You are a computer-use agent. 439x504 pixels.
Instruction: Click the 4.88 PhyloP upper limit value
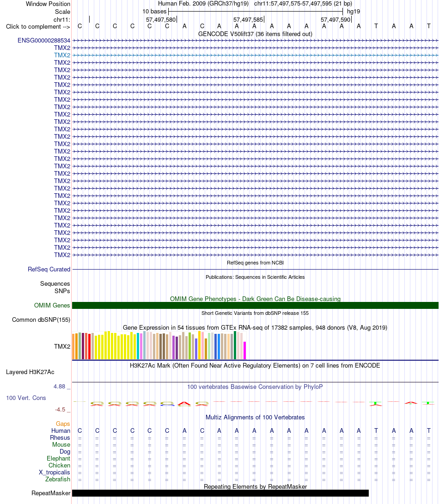click(x=60, y=387)
